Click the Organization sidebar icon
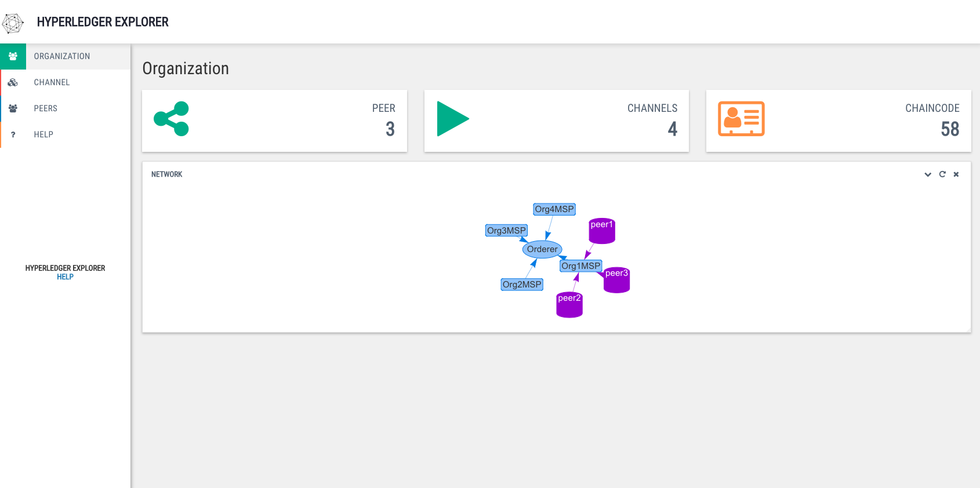The width and height of the screenshot is (980, 488). tap(13, 56)
